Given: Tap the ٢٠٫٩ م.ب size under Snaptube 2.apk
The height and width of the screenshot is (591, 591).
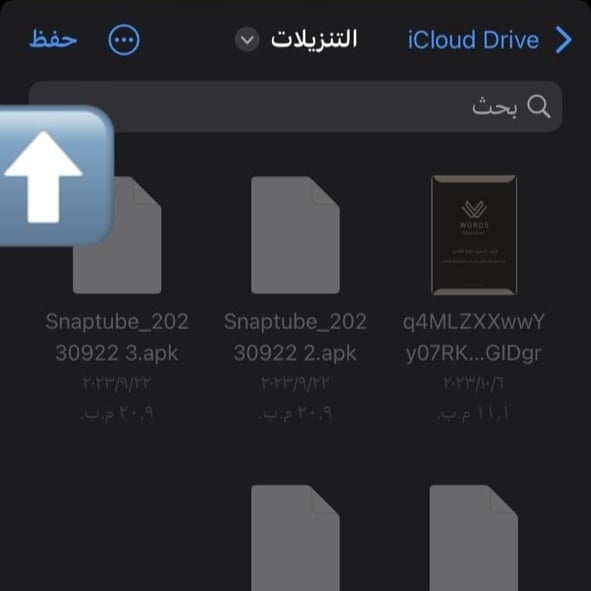Looking at the screenshot, I should (x=295, y=413).
